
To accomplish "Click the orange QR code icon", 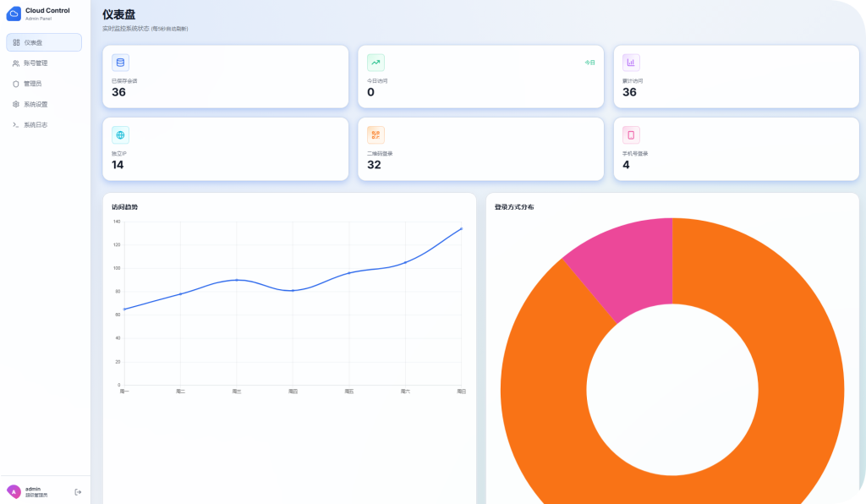I will (375, 134).
